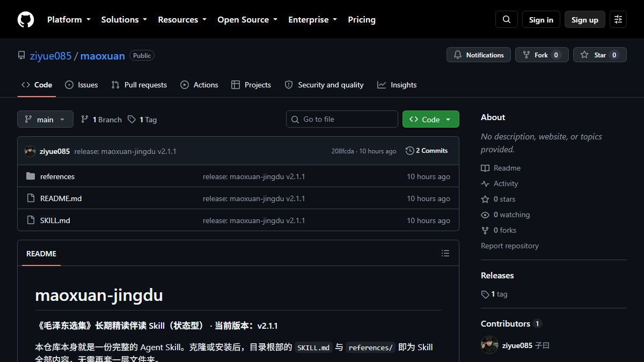This screenshot has height=362, width=644.
Task: Switch to the Pull requests tab
Action: coord(139,85)
